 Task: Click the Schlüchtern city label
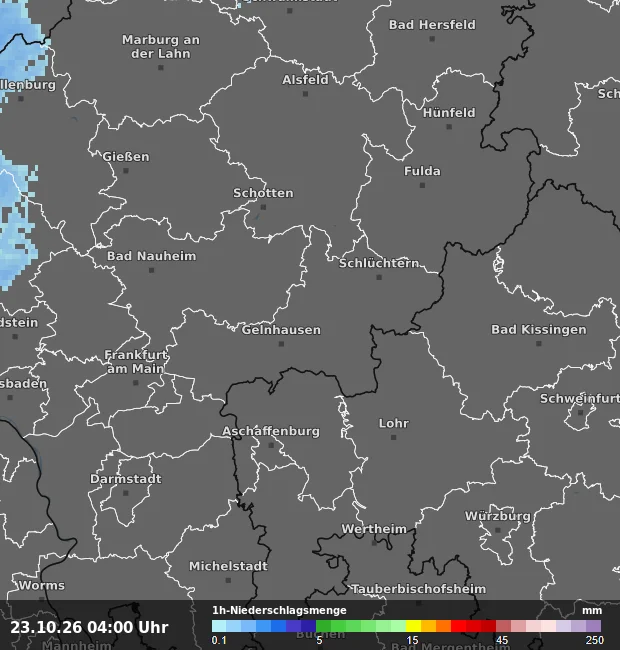pyautogui.click(x=379, y=263)
